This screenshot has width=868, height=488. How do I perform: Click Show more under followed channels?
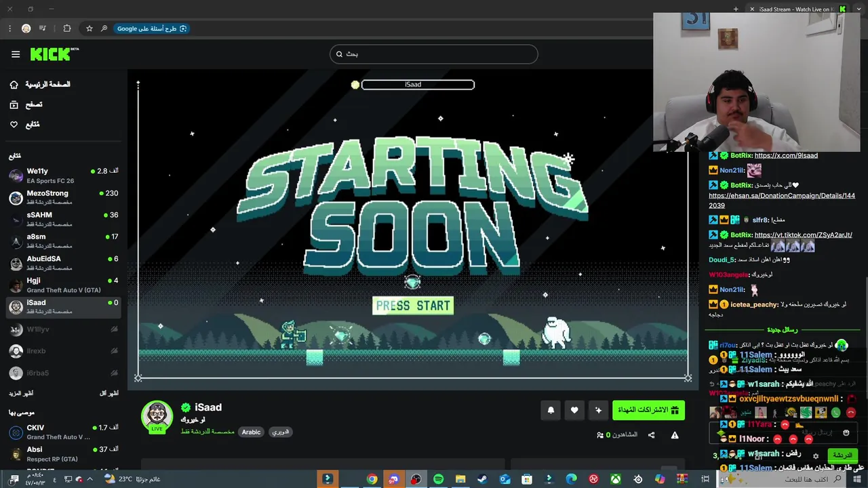click(21, 393)
